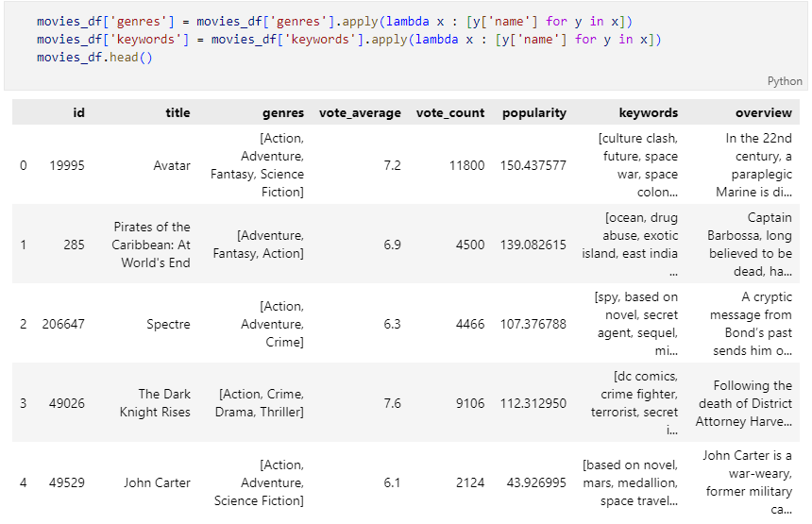Select Avatar's genres cell with Science Fiction
The width and height of the screenshot is (812, 524).
click(258, 165)
